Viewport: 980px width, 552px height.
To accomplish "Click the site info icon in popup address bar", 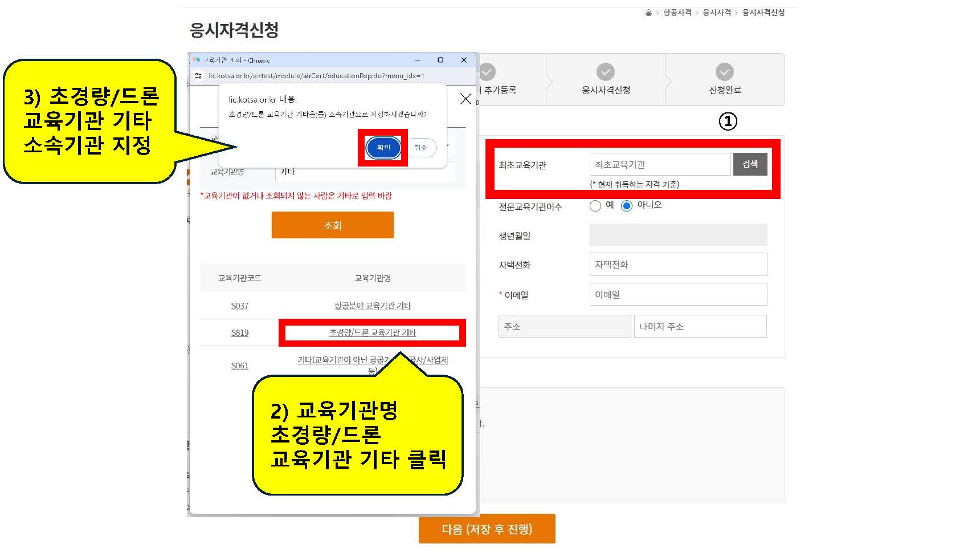I will 198,75.
